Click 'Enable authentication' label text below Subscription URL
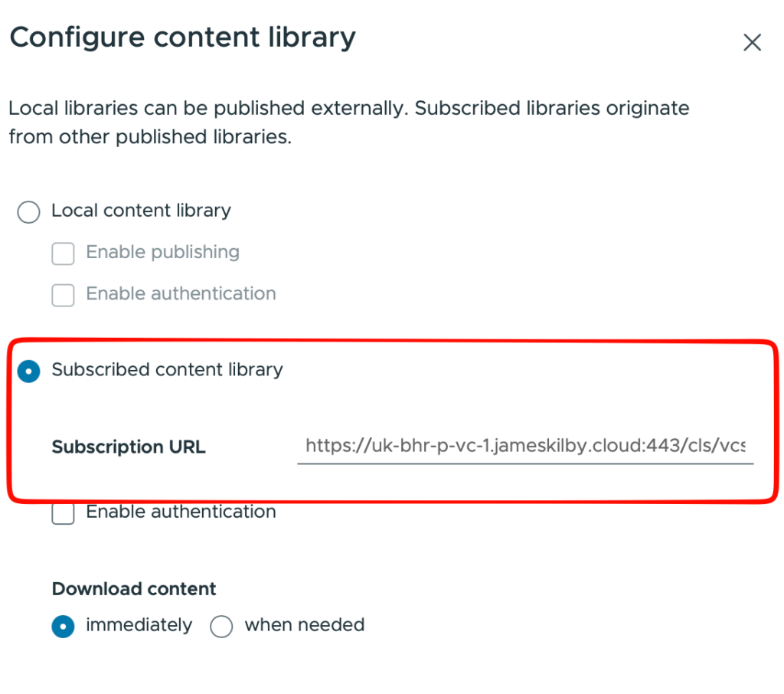Screen dimensions: 784x694 point(181,512)
